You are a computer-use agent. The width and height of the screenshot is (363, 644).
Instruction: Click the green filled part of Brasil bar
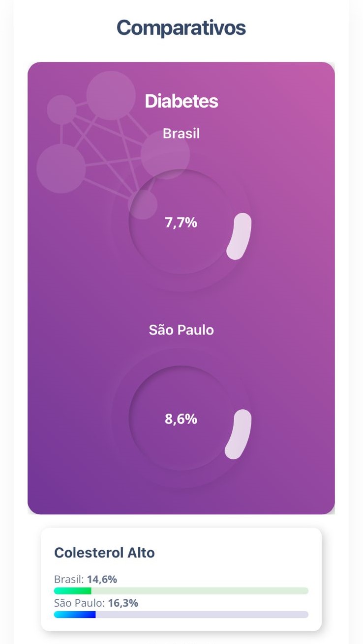click(x=72, y=590)
